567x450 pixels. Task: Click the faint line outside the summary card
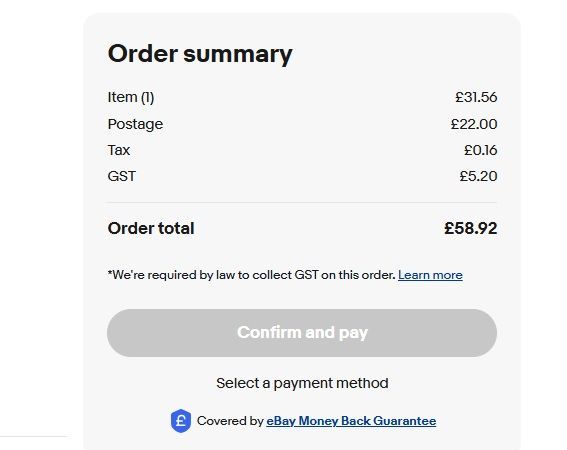point(35,436)
